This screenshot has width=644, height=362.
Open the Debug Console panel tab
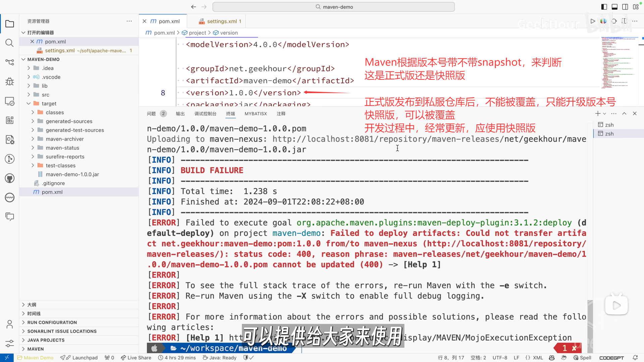pyautogui.click(x=205, y=114)
